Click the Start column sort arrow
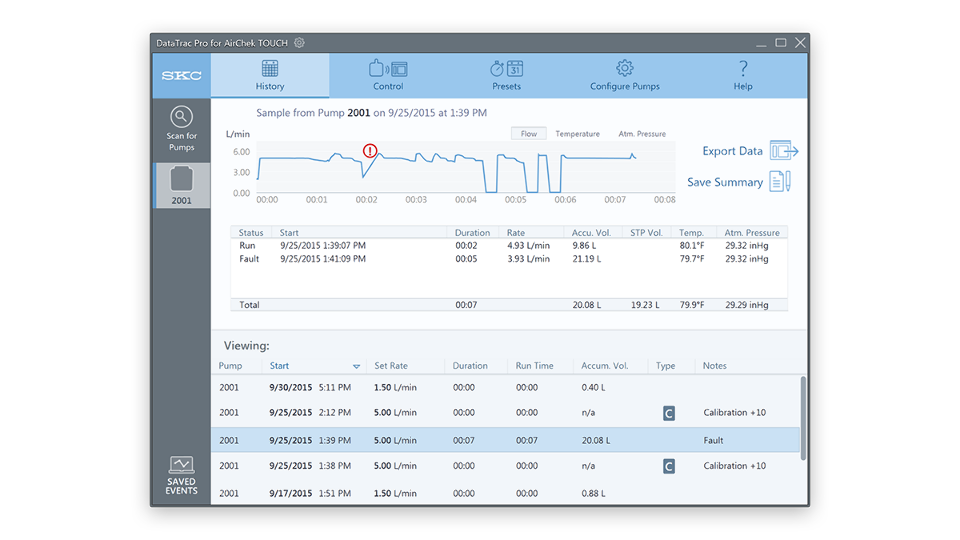Viewport: 960px width, 540px height. click(x=356, y=366)
